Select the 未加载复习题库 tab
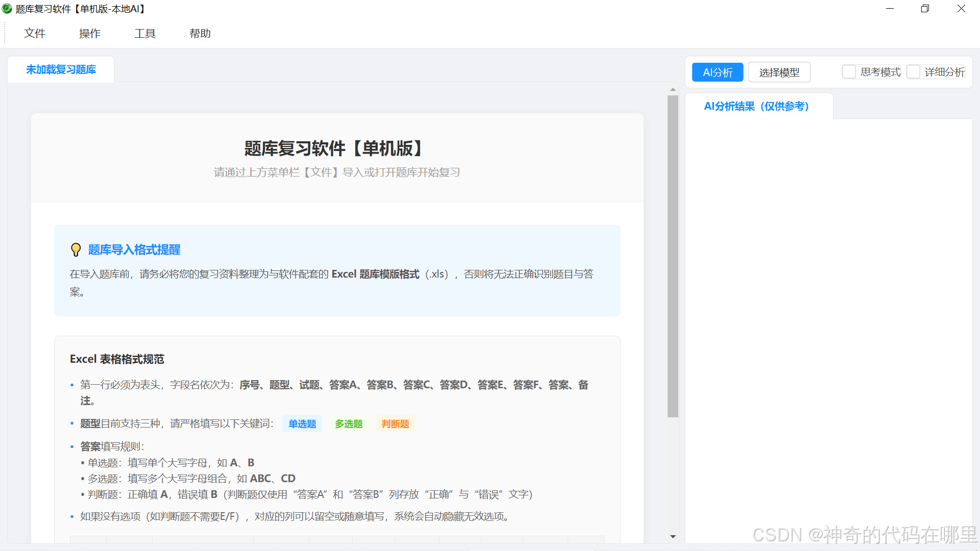Image resolution: width=980 pixels, height=551 pixels. [61, 69]
